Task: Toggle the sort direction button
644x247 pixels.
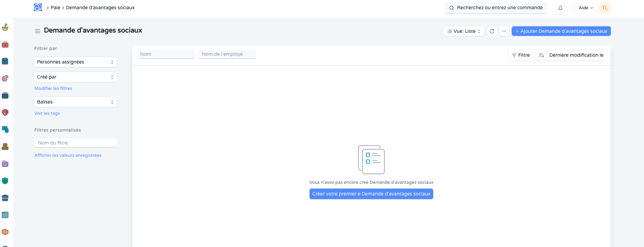Action: (541, 55)
